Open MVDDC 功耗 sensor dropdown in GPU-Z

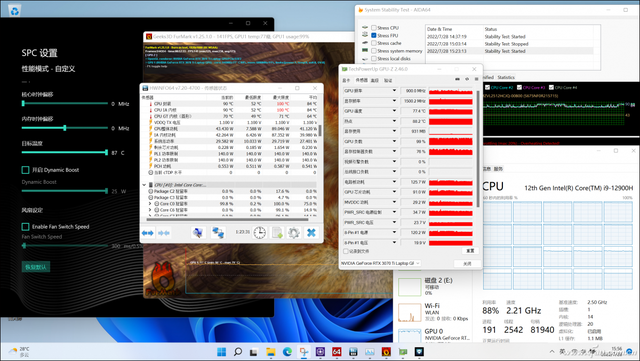tap(394, 202)
